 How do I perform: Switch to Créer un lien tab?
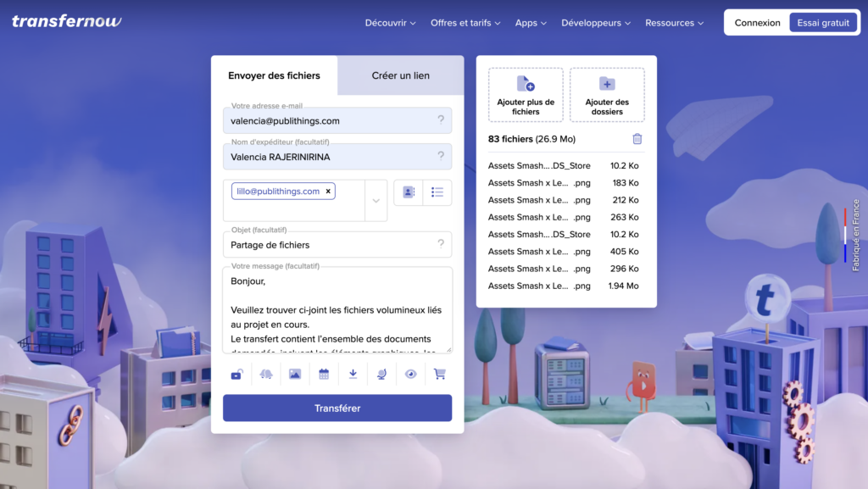point(400,75)
